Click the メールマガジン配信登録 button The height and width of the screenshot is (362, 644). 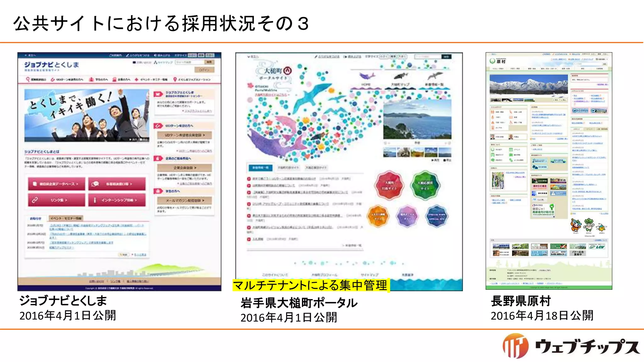(x=184, y=200)
